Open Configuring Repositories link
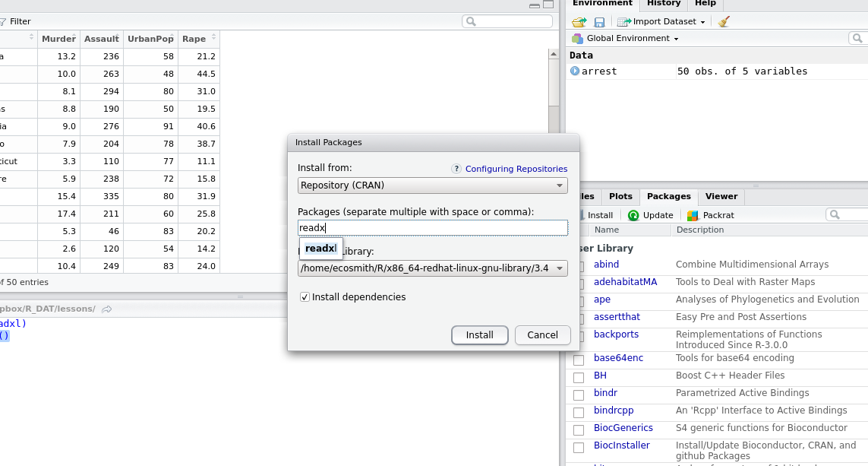868x466 pixels. coord(516,169)
